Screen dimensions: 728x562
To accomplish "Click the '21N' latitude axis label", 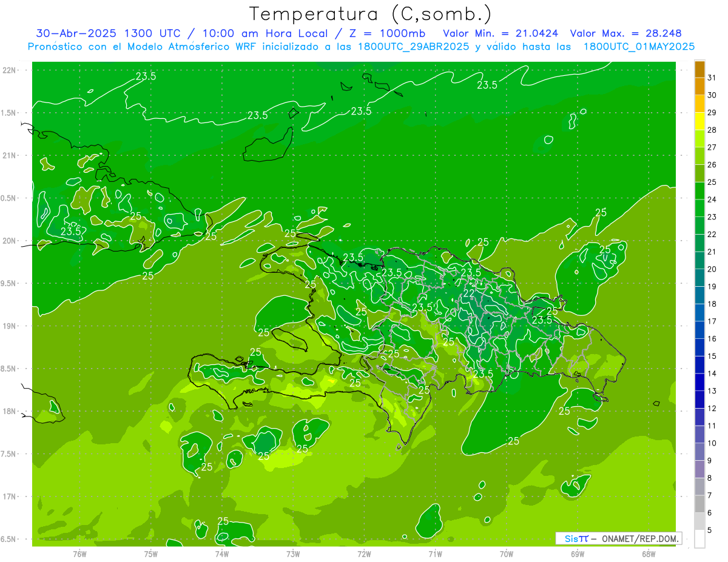I will [8, 156].
